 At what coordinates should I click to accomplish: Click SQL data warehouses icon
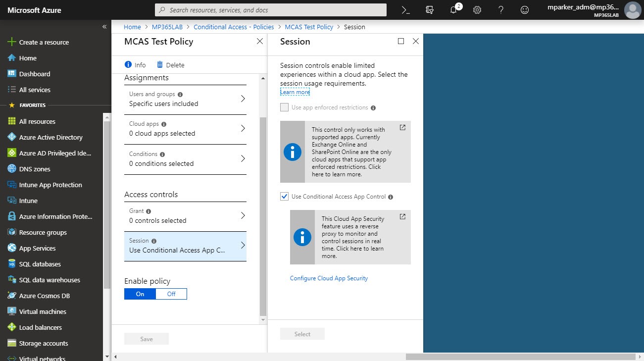[12, 280]
